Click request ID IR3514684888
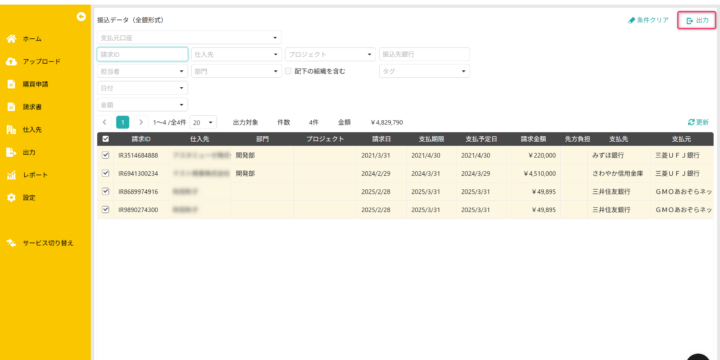Viewport: 720px width, 360px height. (x=138, y=156)
